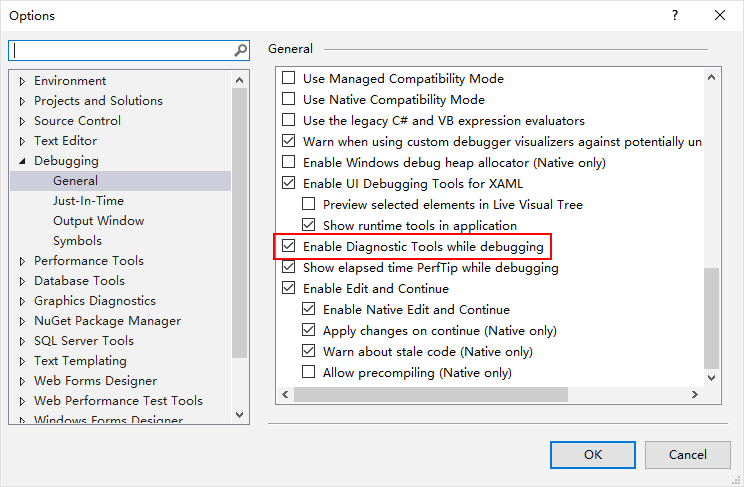Expand NuGet Package Manager node
The width and height of the screenshot is (744, 487).
pyautogui.click(x=22, y=321)
